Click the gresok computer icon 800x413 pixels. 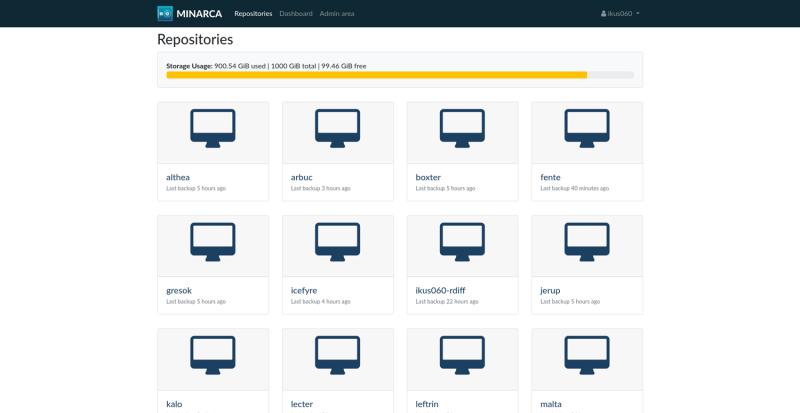click(213, 242)
